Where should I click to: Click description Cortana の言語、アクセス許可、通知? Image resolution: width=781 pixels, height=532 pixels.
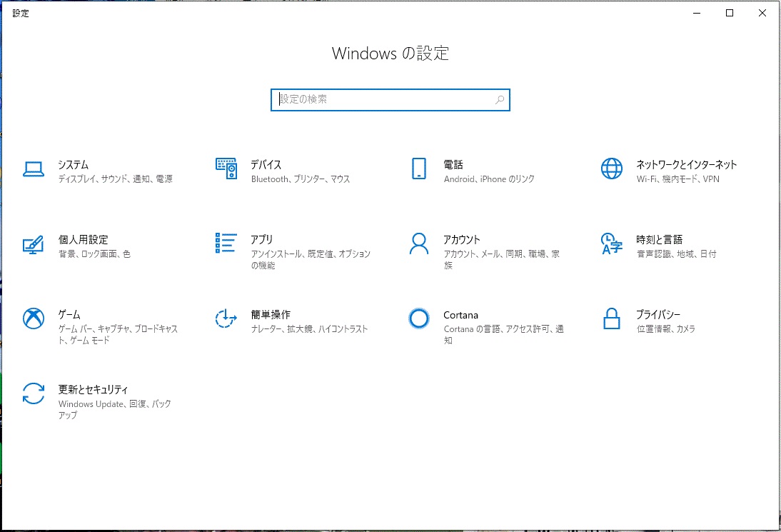(x=503, y=335)
